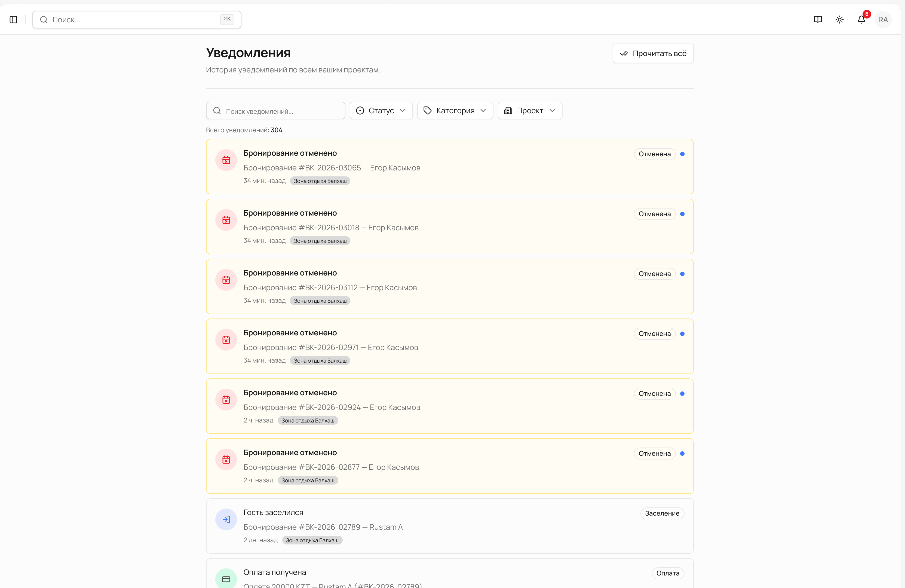The image size is (905, 588).
Task: Click the 2 дн. назад timestamp
Action: (260, 540)
